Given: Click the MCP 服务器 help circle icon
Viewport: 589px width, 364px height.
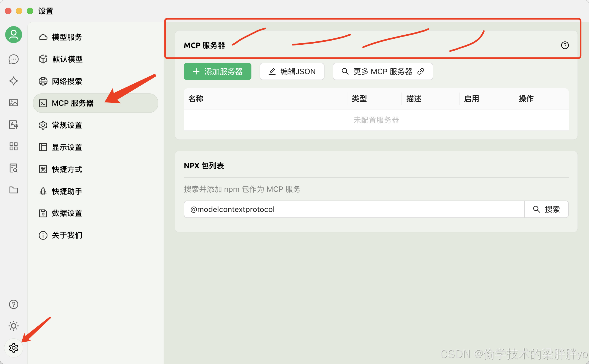Looking at the screenshot, I should (x=565, y=45).
